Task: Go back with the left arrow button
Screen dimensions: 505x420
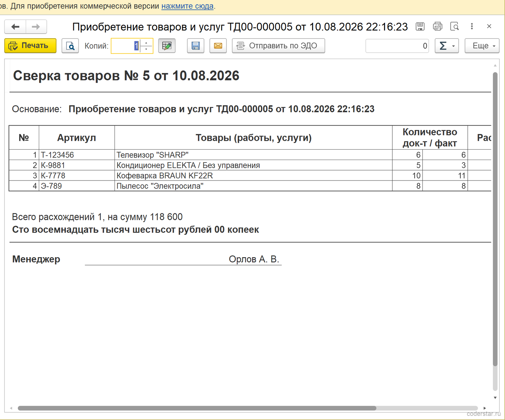Action: (15, 27)
